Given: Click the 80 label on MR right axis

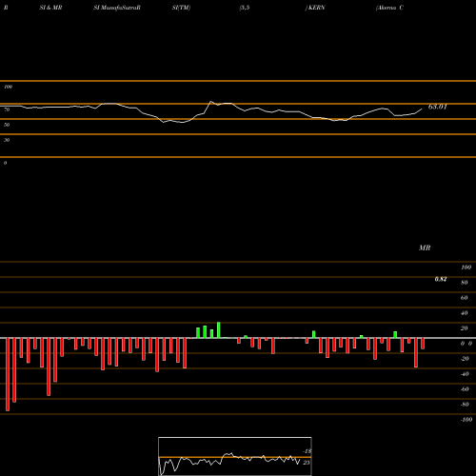Looking at the screenshot, I should pos(465,283).
